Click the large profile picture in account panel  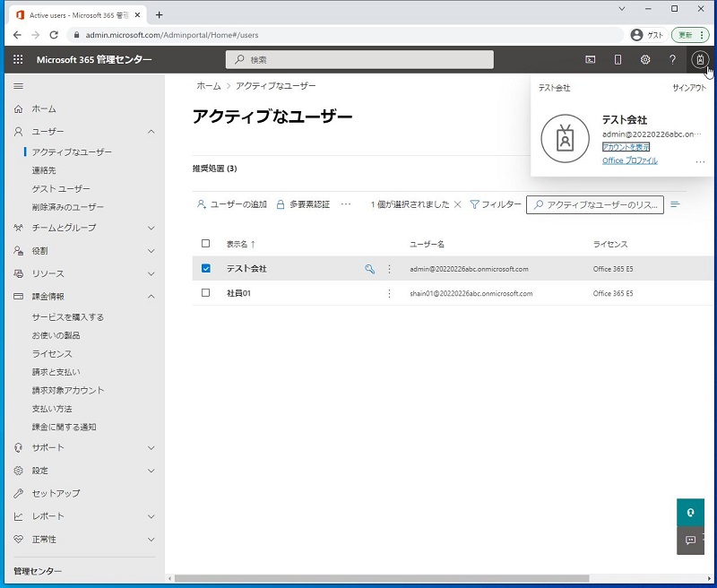click(566, 138)
